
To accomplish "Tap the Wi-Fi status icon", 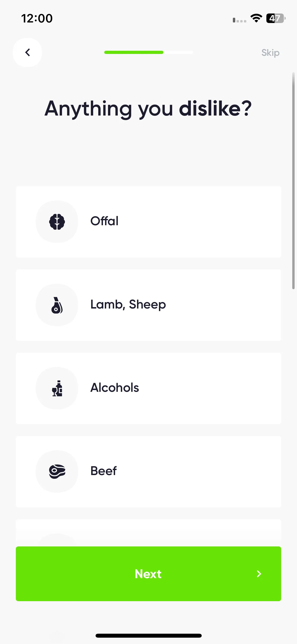I will click(256, 18).
